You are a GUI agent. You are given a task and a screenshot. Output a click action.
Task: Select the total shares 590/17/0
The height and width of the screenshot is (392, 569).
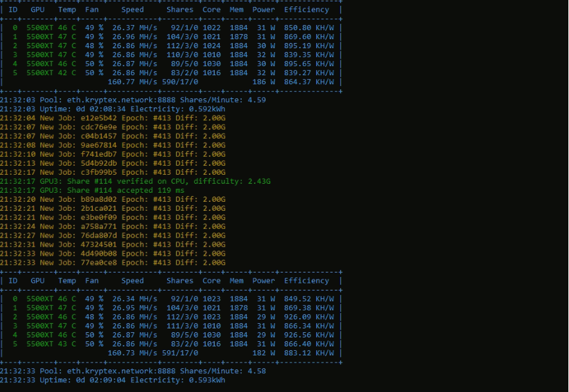click(179, 82)
